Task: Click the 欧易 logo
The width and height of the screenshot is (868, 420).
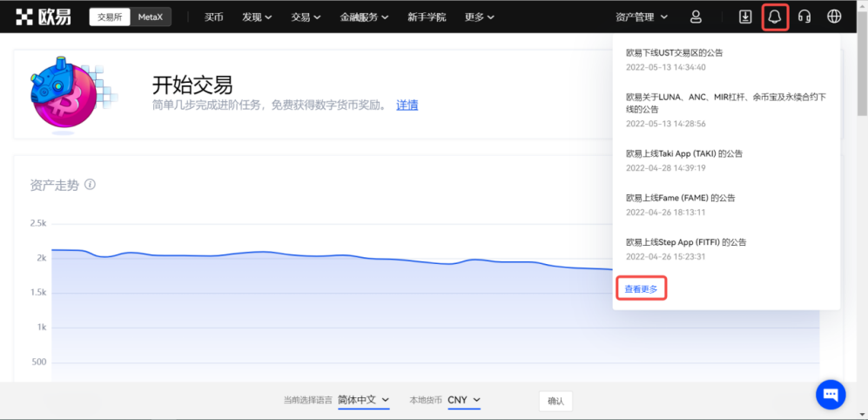Action: click(44, 17)
